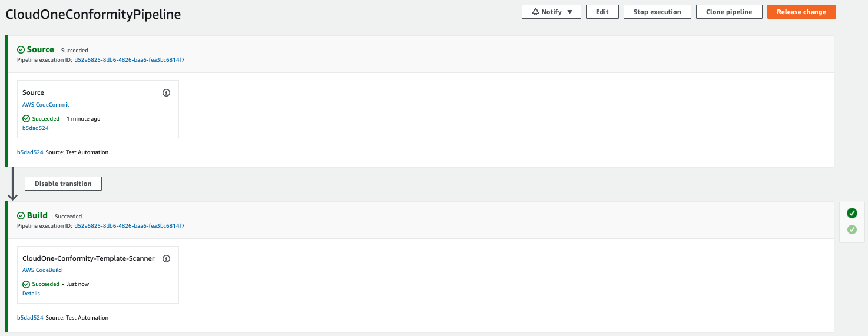Click the success check icon beside Source heading
The image size is (868, 336).
click(21, 50)
